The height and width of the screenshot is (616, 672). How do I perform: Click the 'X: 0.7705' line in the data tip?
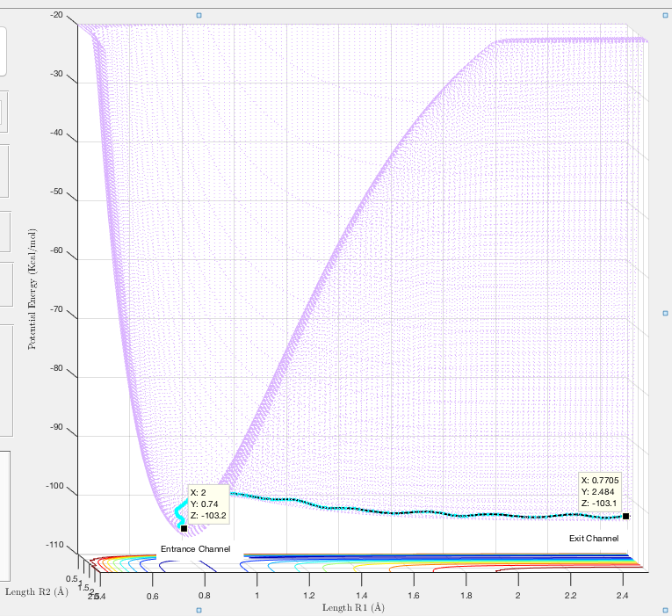(600, 481)
